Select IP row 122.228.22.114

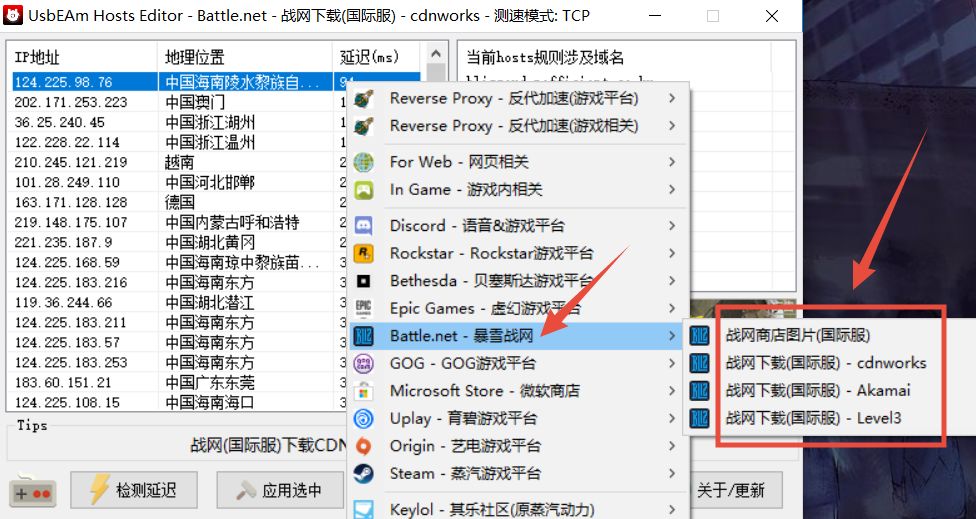click(x=179, y=142)
